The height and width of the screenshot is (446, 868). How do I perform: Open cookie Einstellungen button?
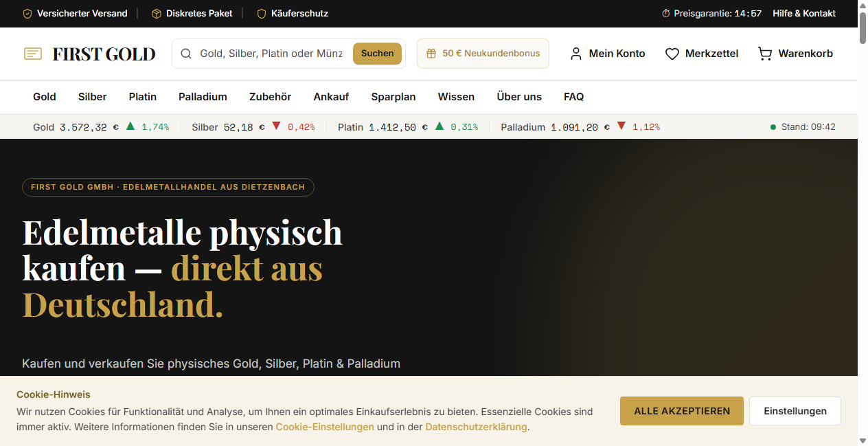coord(795,411)
